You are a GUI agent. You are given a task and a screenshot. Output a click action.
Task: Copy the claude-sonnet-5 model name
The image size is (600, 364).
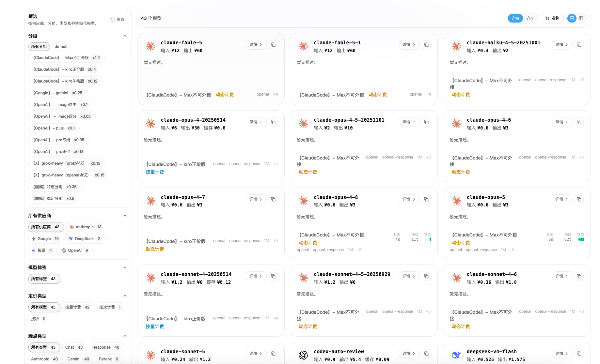(x=273, y=354)
